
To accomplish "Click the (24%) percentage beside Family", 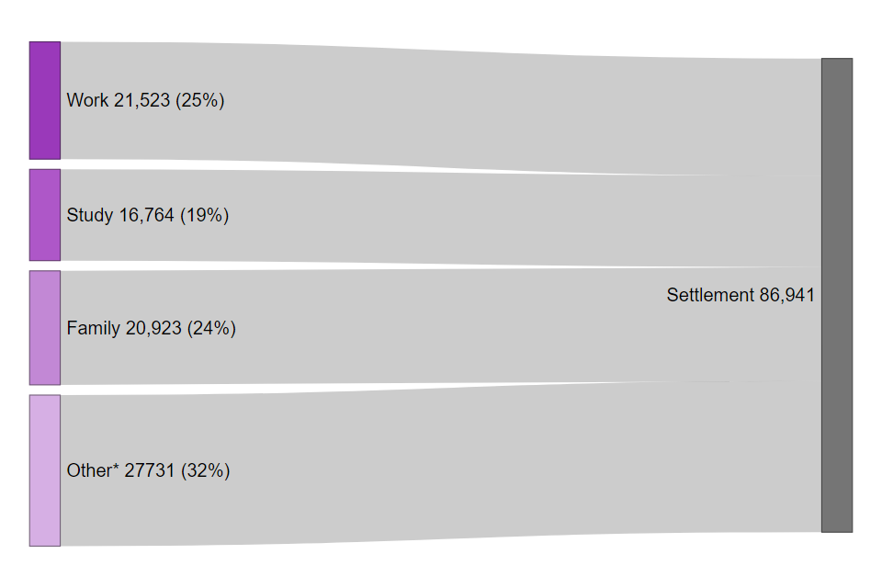I will (211, 328).
